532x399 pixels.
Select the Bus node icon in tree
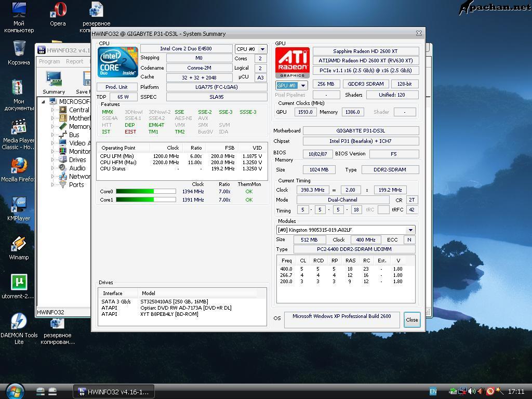63,135
